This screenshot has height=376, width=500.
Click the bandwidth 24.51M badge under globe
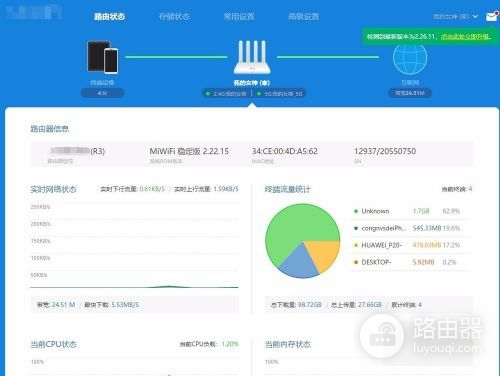pyautogui.click(x=410, y=93)
